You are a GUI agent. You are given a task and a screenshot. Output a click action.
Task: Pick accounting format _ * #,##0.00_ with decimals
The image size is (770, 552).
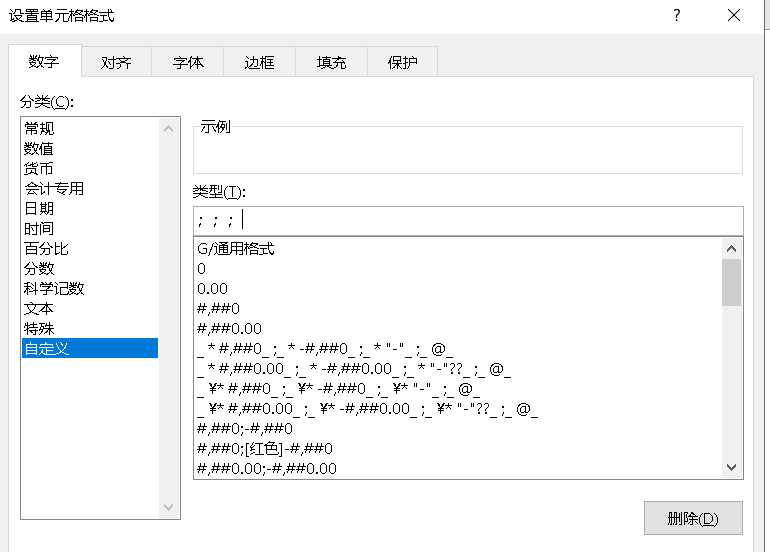click(458, 369)
